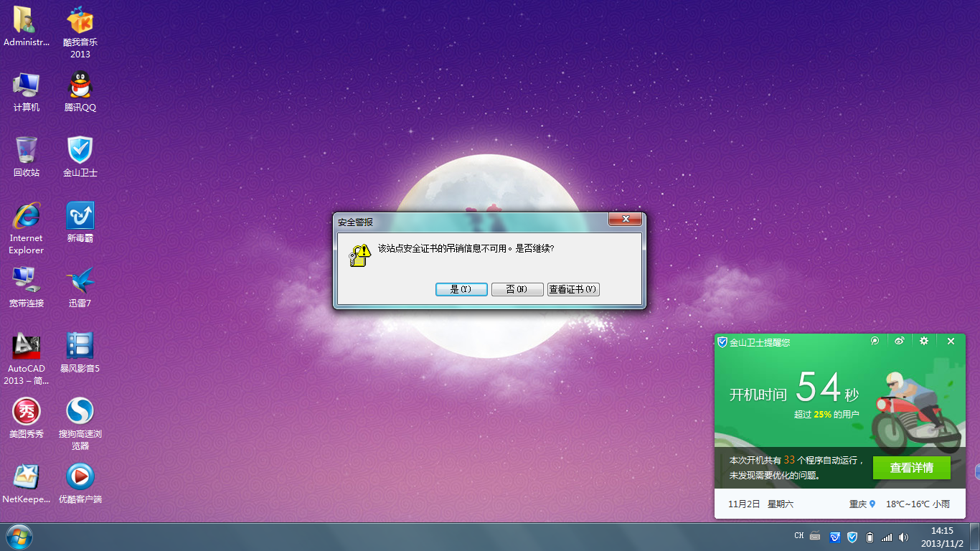
Task: Open the Administrator folder icon
Action: 26,20
